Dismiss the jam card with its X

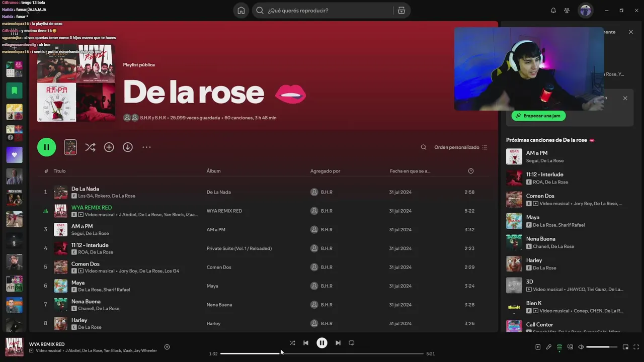[625, 98]
